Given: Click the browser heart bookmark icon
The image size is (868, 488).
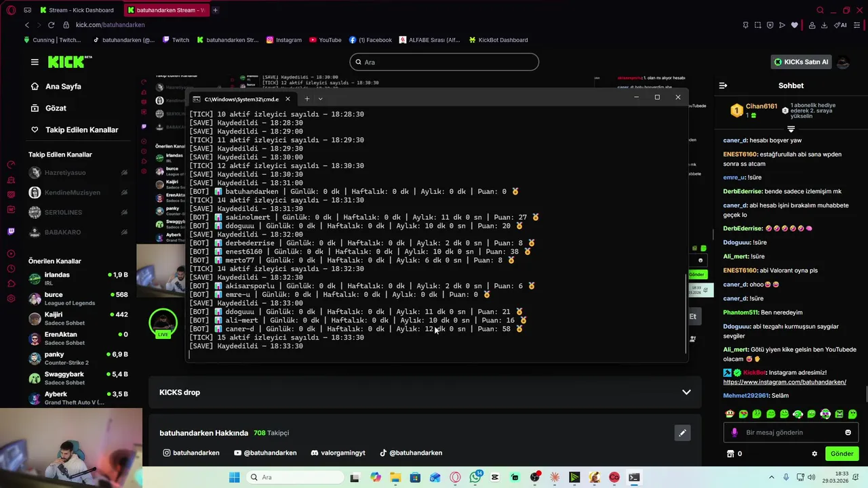Looking at the screenshot, I should [795, 25].
